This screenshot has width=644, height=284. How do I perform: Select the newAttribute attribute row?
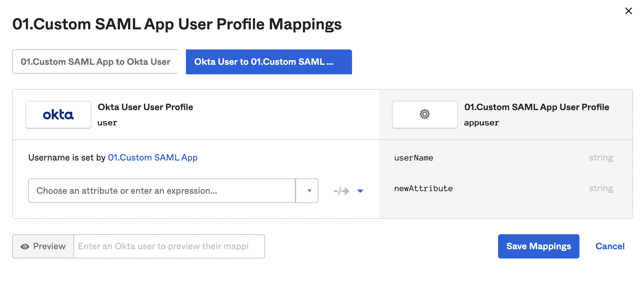coord(423,189)
